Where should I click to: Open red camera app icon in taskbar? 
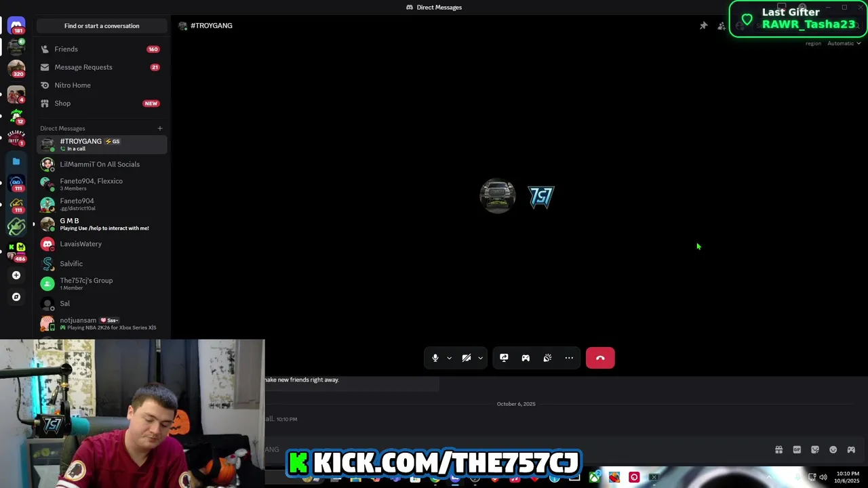coord(634,477)
